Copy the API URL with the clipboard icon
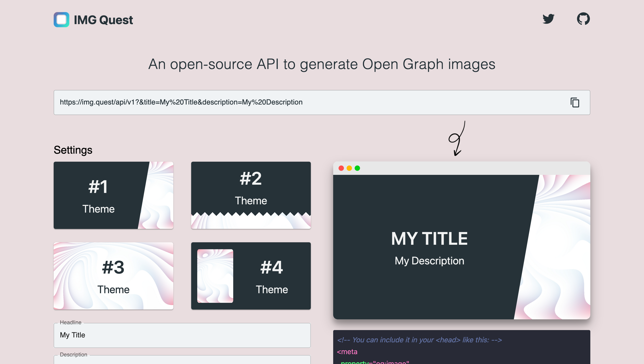 575,103
